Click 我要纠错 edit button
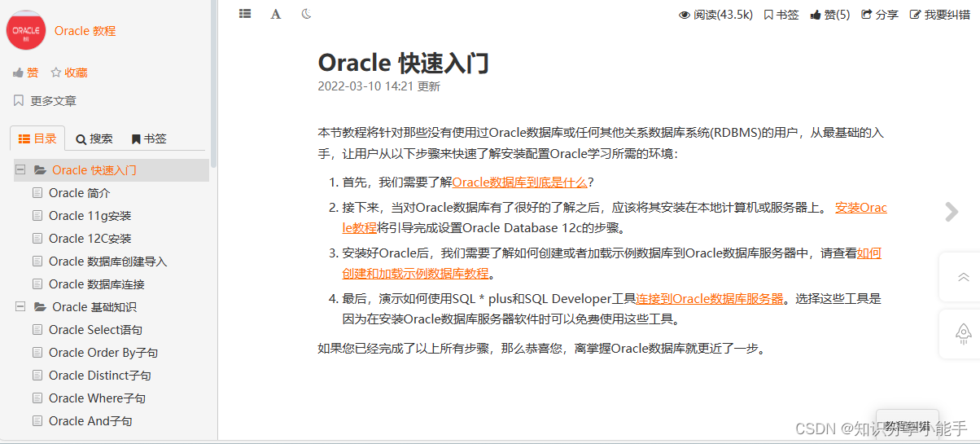Viewport: 980px width, 444px height. 939,15
